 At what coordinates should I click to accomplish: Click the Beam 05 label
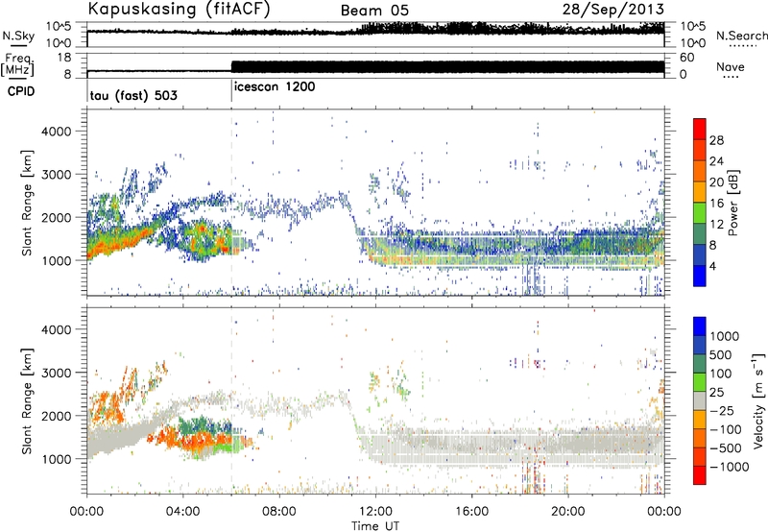374,11
